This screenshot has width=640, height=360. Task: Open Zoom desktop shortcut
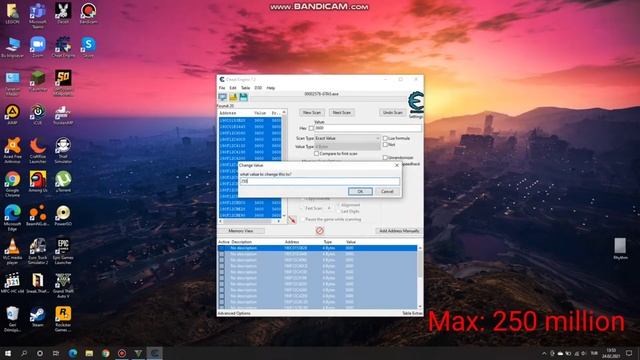click(38, 47)
